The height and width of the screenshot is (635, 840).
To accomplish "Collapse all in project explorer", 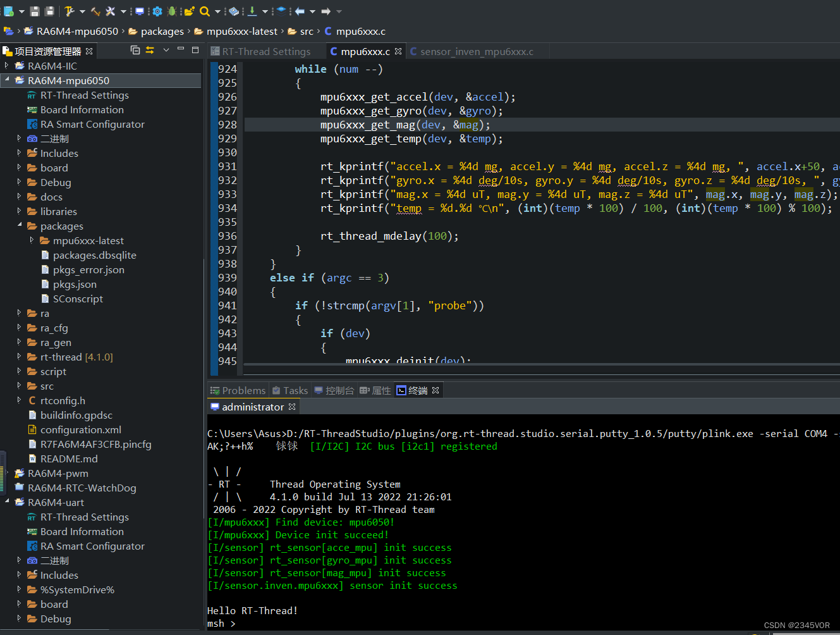I will pyautogui.click(x=135, y=50).
